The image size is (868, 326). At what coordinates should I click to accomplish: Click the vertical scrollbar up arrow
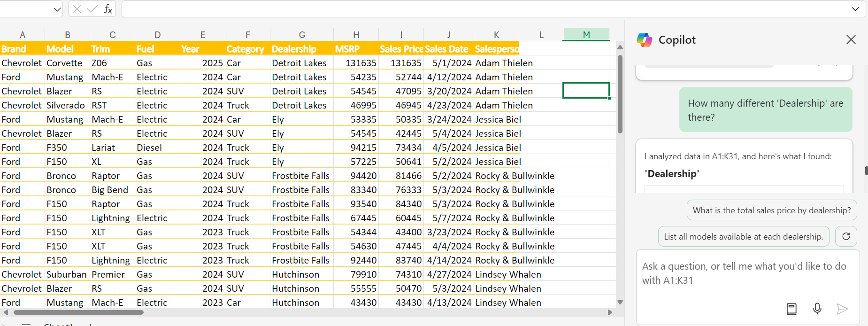click(620, 47)
